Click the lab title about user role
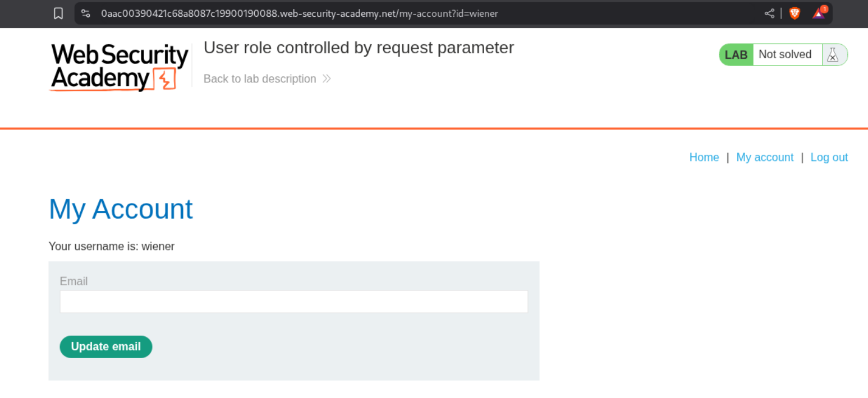 coord(359,48)
